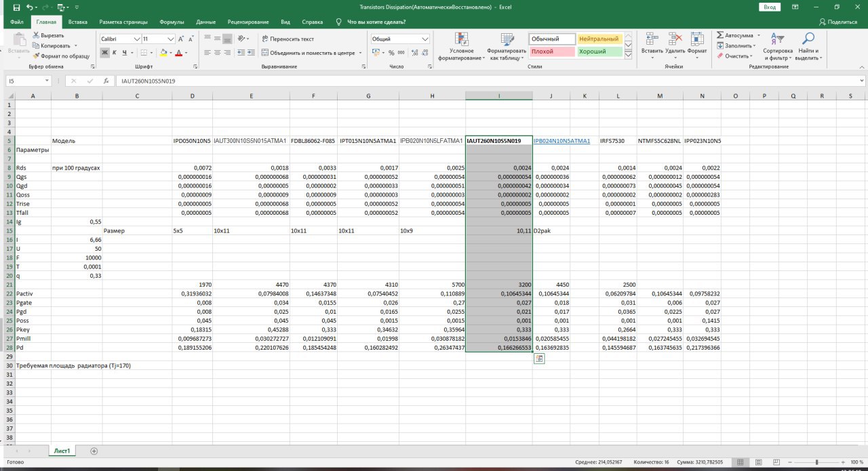
Task: Switch to Разметка страницы tab
Action: [x=124, y=22]
